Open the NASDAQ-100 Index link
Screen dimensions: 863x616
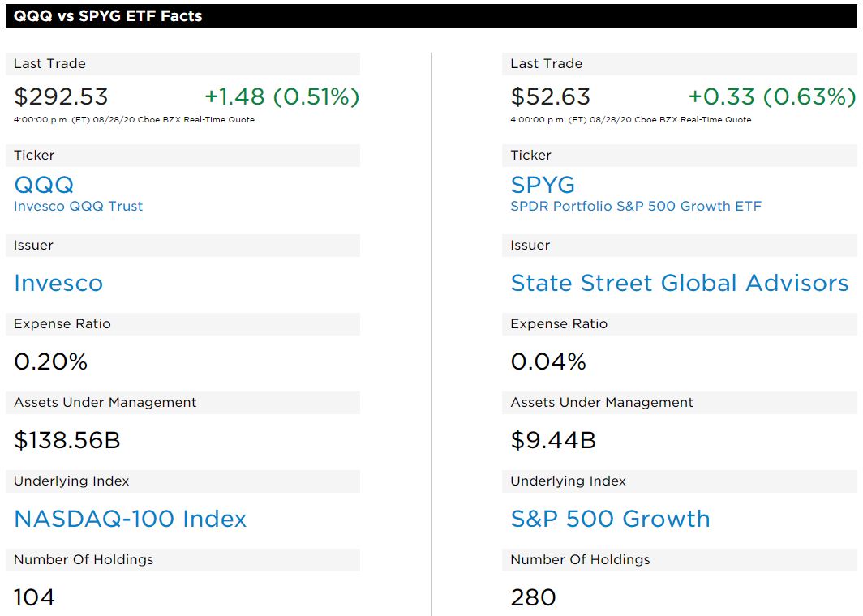pos(131,519)
